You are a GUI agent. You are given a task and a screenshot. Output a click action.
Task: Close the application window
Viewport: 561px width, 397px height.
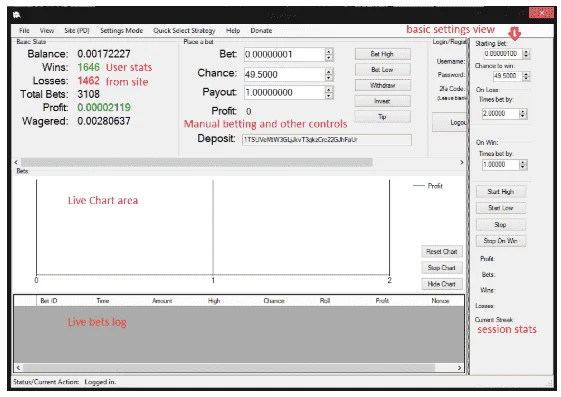(541, 13)
